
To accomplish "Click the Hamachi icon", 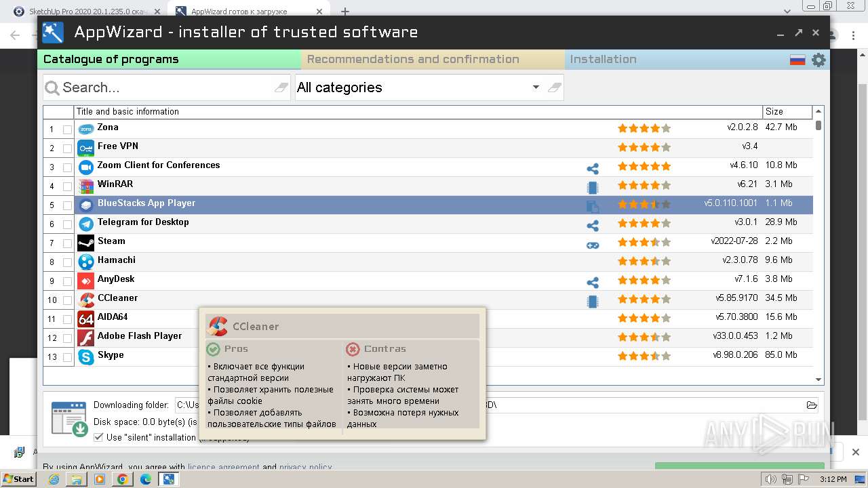I will point(85,262).
